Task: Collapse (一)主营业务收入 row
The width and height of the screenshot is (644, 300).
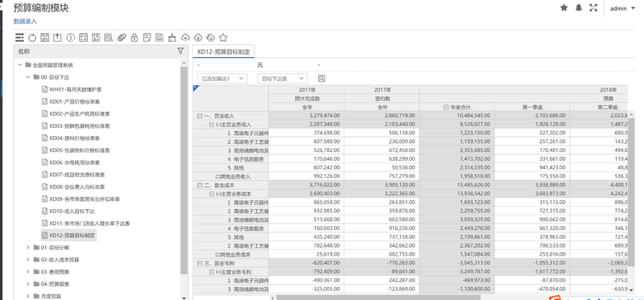Action: tap(212, 125)
